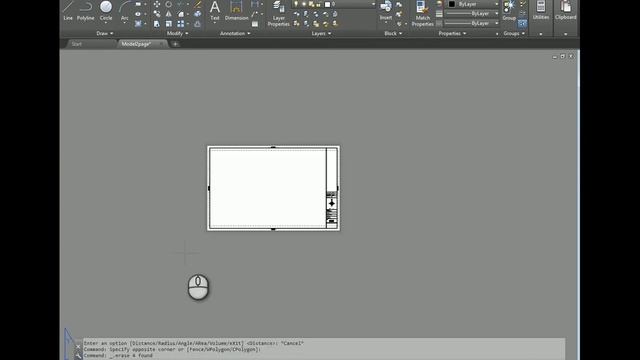Activate the Rotate tool
Viewport: 640px width, 360px height.
[169, 4]
